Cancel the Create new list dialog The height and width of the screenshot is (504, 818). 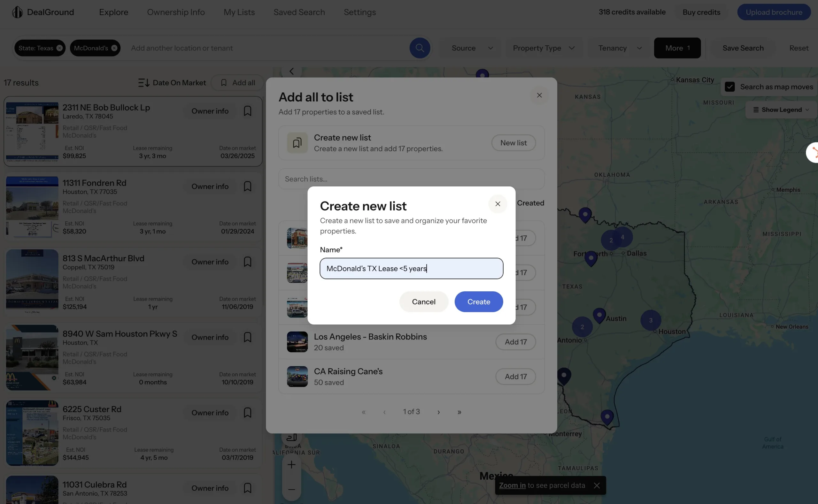(x=423, y=302)
